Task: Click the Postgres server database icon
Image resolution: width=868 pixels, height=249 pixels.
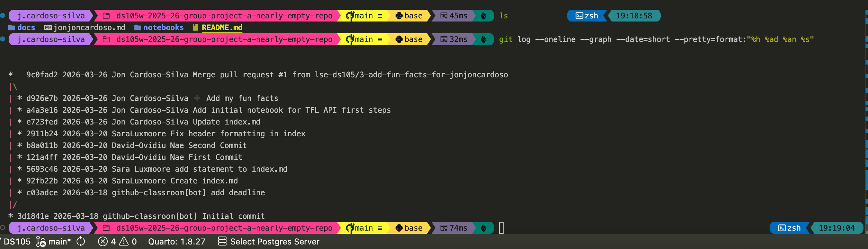Action: pyautogui.click(x=222, y=241)
